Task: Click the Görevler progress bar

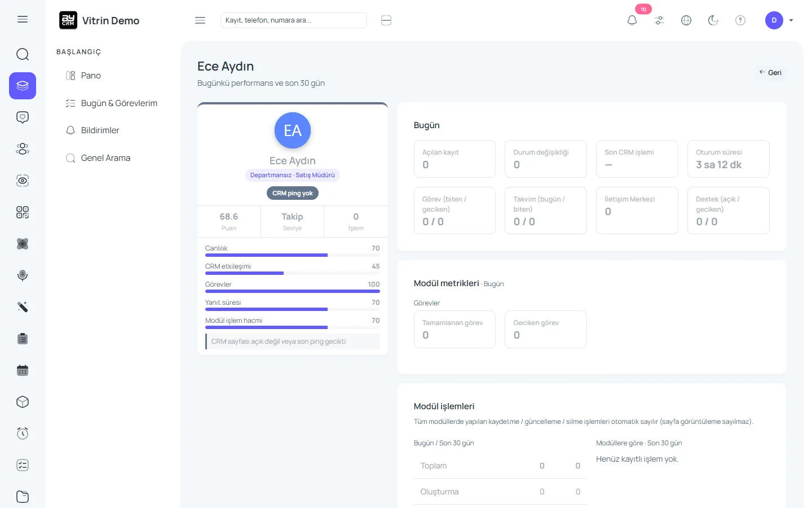Action: pos(293,291)
